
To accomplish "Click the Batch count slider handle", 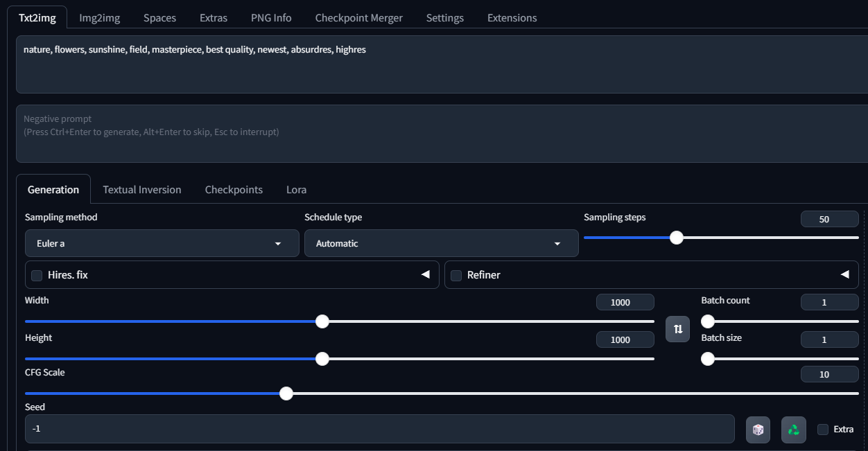I will pos(708,321).
